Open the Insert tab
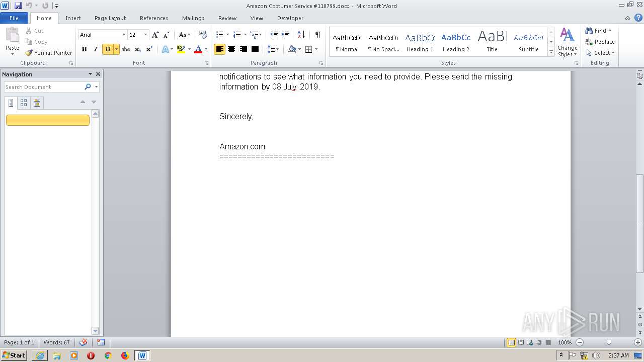 click(73, 18)
